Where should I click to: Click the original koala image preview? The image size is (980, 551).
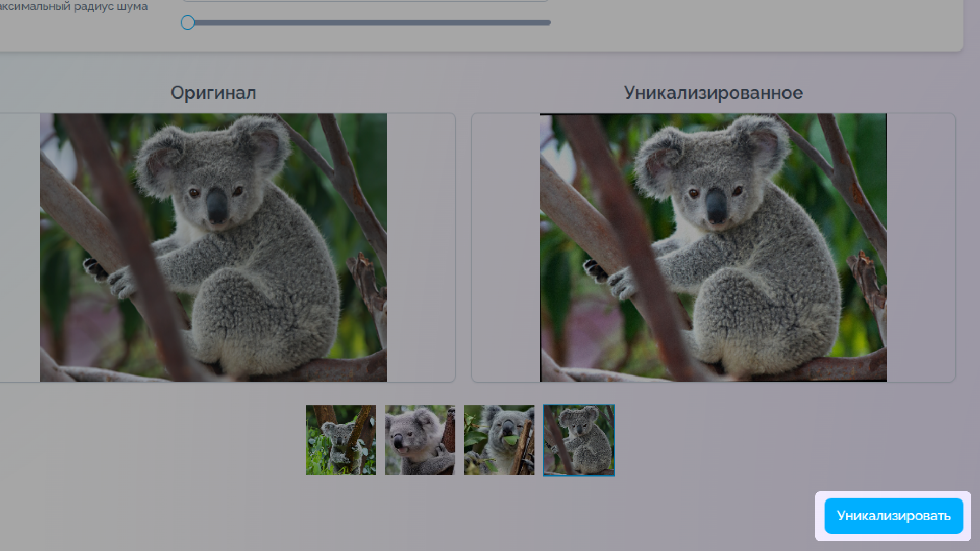pyautogui.click(x=213, y=247)
